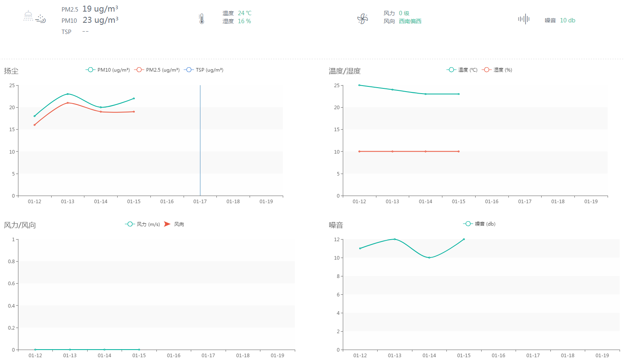624x364 pixels.
Task: Toggle PM10 series in dust chart legend
Action: pyautogui.click(x=108, y=70)
